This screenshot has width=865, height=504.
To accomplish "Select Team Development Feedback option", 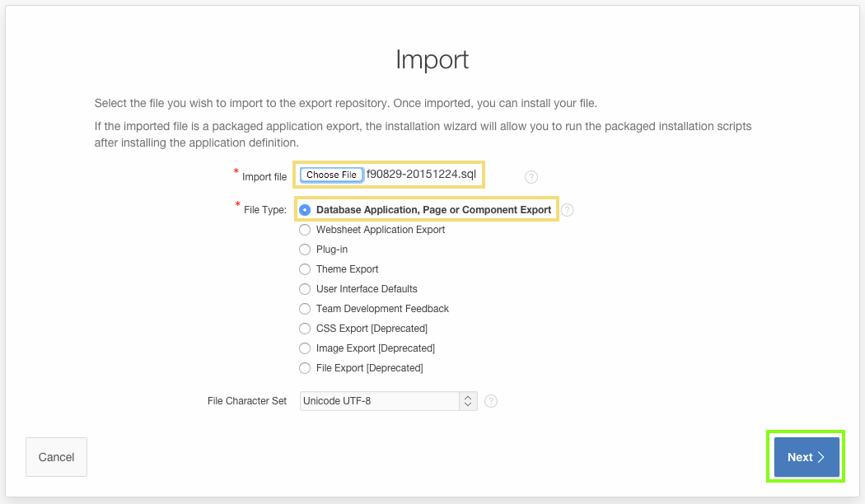I will pyautogui.click(x=305, y=309).
